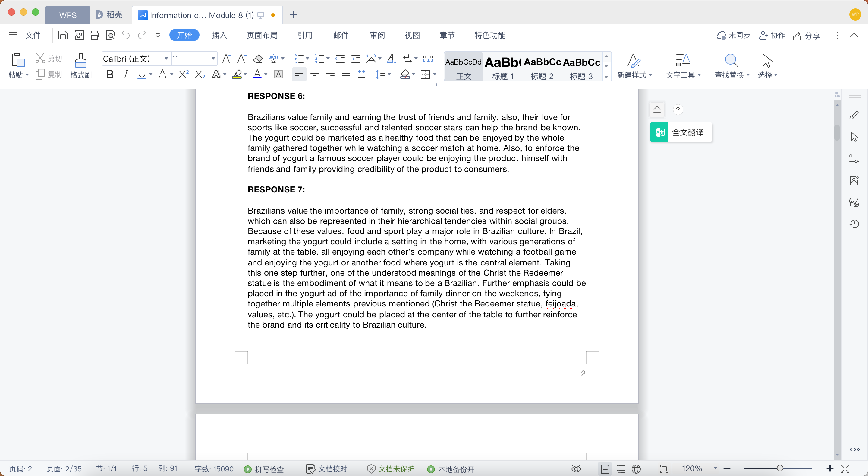Expand the line spacing dropdown
This screenshot has width=868, height=476.
[389, 74]
